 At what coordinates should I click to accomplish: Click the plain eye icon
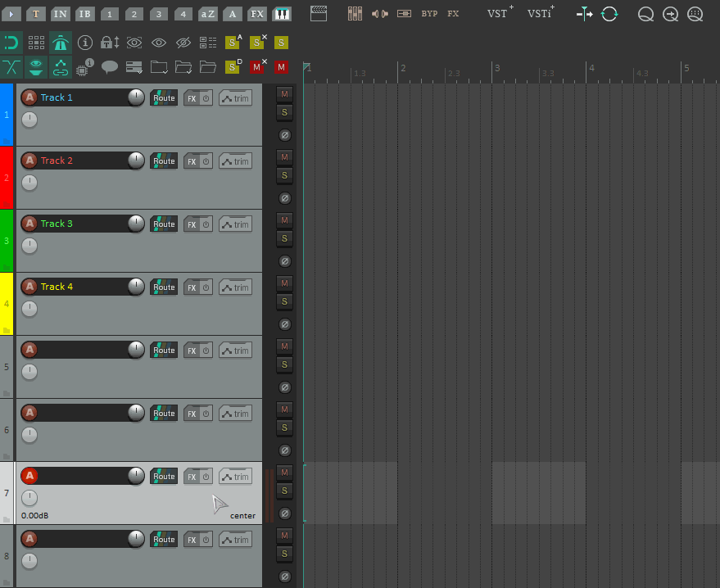(159, 43)
